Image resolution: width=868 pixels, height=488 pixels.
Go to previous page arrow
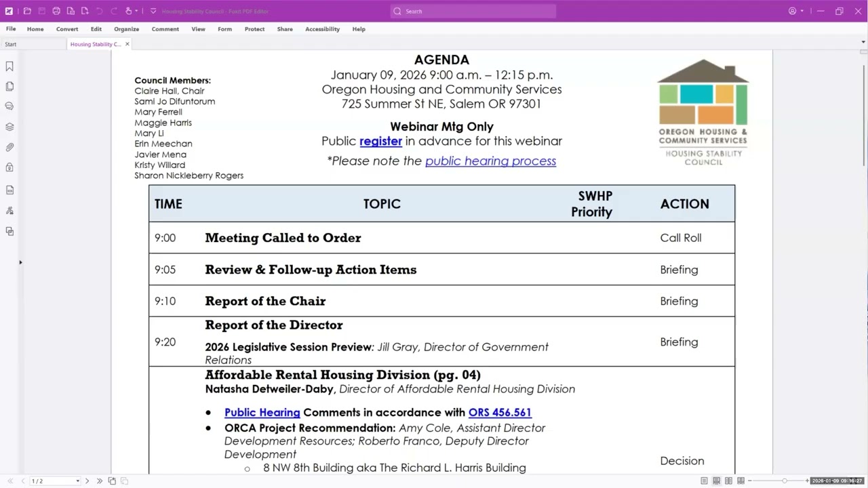(22, 481)
